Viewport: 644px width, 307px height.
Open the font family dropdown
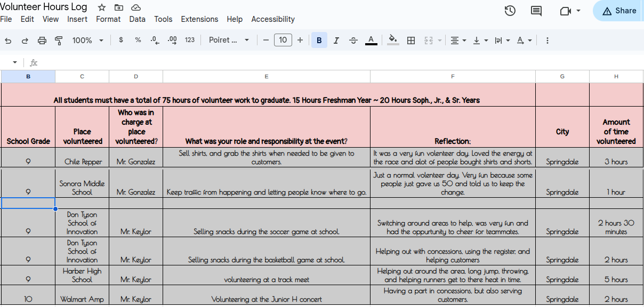pos(229,40)
